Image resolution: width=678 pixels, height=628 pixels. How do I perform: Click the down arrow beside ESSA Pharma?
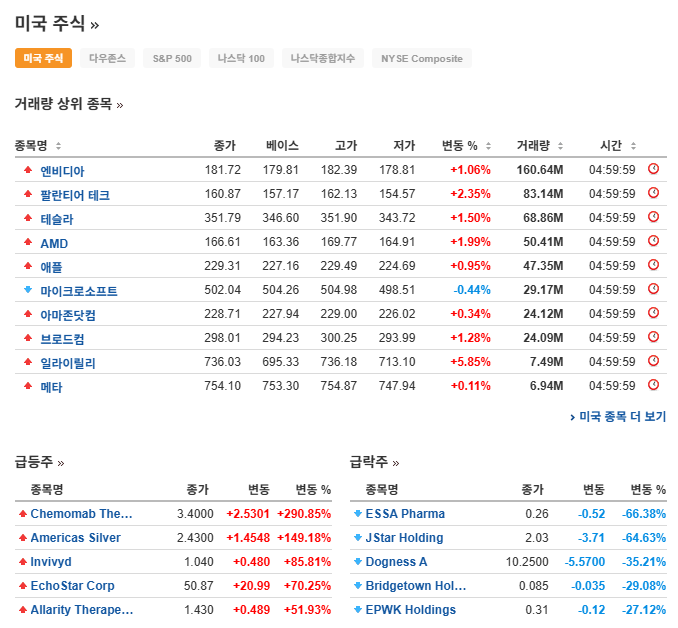coord(358,514)
